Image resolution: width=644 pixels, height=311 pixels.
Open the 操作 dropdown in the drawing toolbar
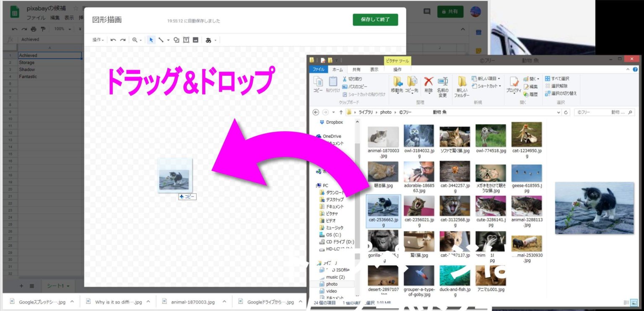point(97,40)
